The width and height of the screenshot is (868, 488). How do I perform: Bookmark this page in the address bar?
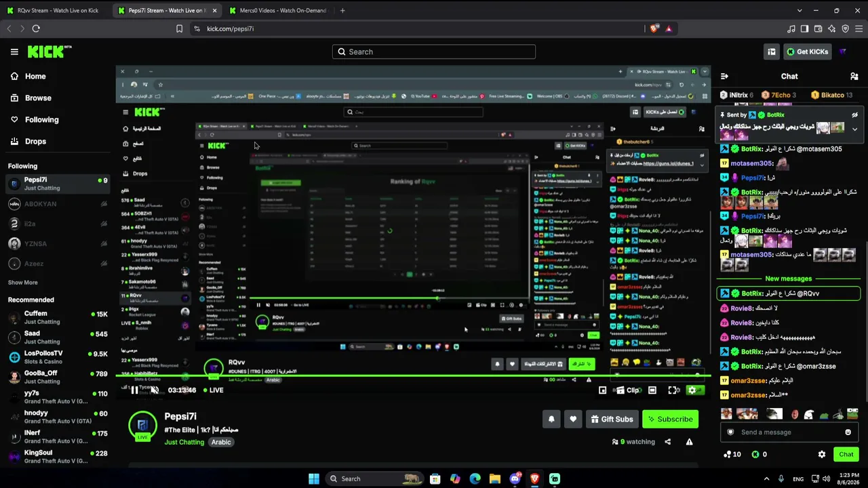tap(179, 28)
